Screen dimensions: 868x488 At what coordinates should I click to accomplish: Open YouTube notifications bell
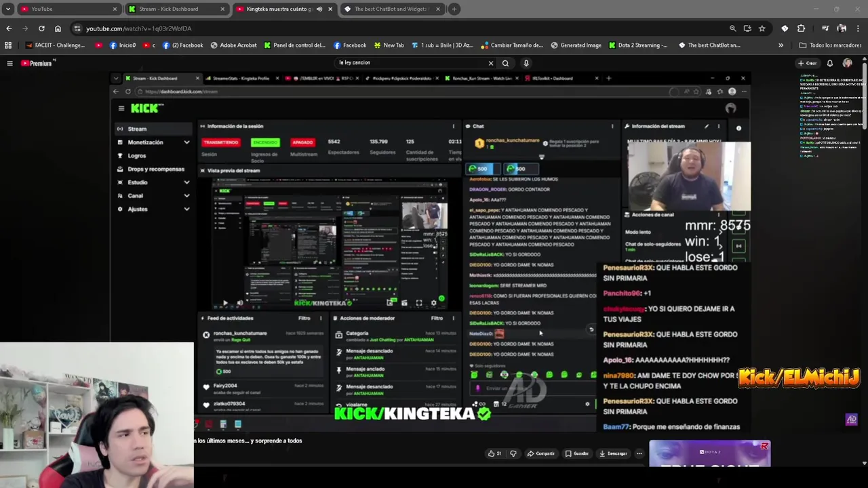[x=829, y=63]
